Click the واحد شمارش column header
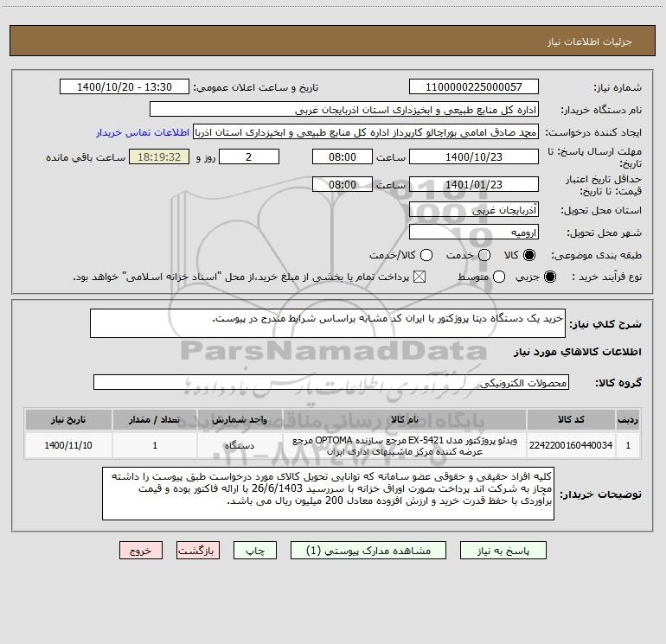 coord(240,420)
